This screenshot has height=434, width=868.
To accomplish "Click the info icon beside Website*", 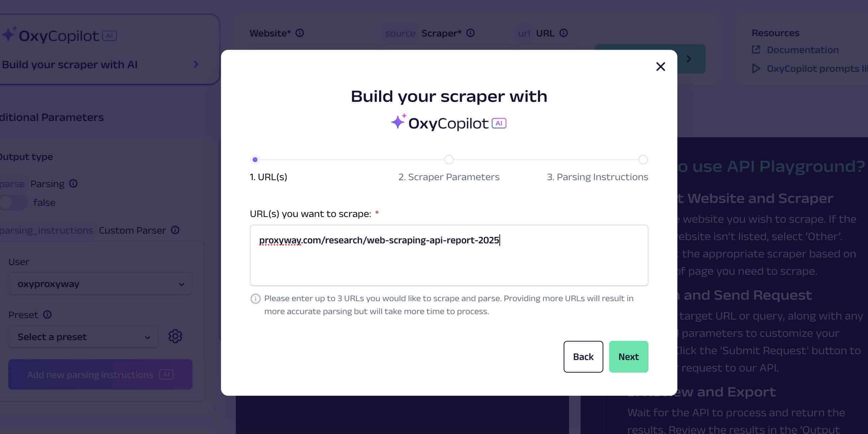I will pyautogui.click(x=299, y=32).
